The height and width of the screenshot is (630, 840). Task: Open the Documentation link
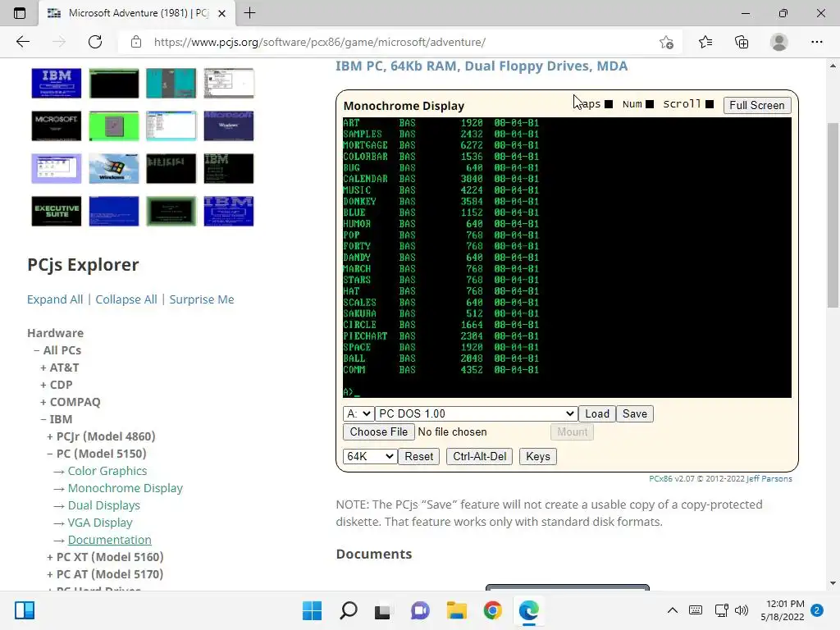tap(110, 540)
